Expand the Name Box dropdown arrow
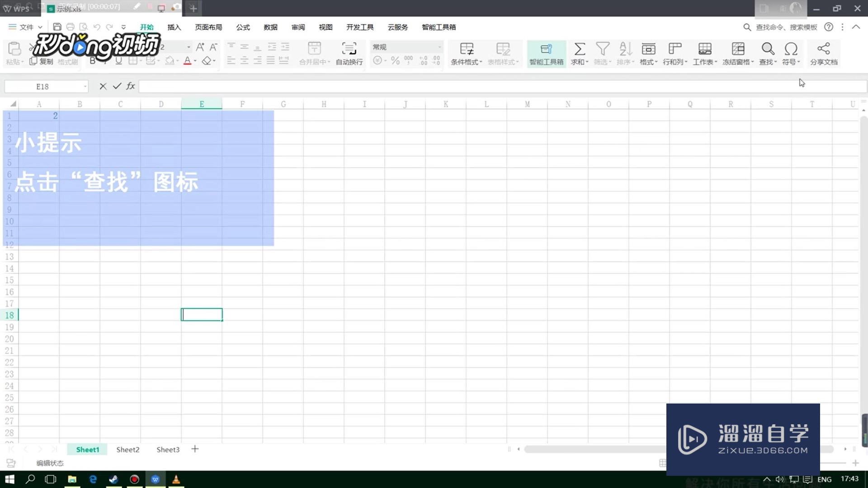This screenshot has width=868, height=488. tap(85, 86)
